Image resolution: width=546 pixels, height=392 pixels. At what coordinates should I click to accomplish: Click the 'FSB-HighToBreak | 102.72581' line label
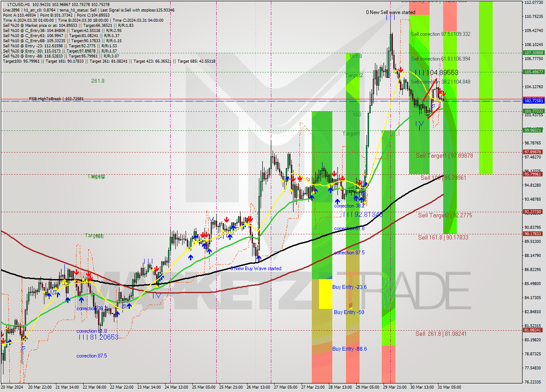56,99
